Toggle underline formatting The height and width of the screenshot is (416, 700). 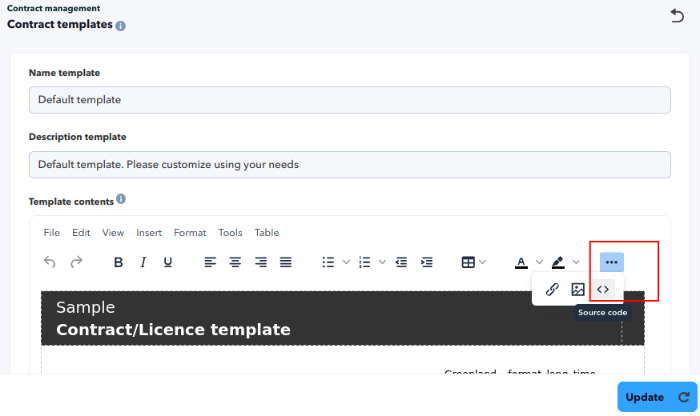point(168,262)
